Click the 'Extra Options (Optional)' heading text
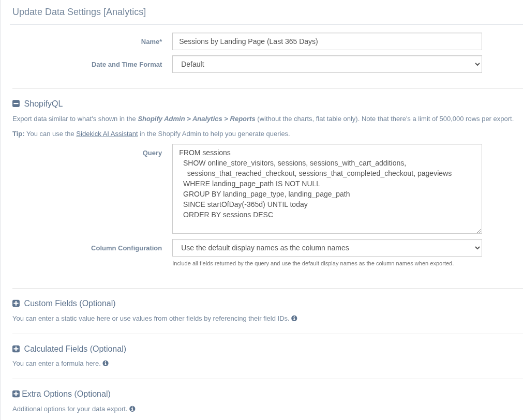 tap(66, 394)
